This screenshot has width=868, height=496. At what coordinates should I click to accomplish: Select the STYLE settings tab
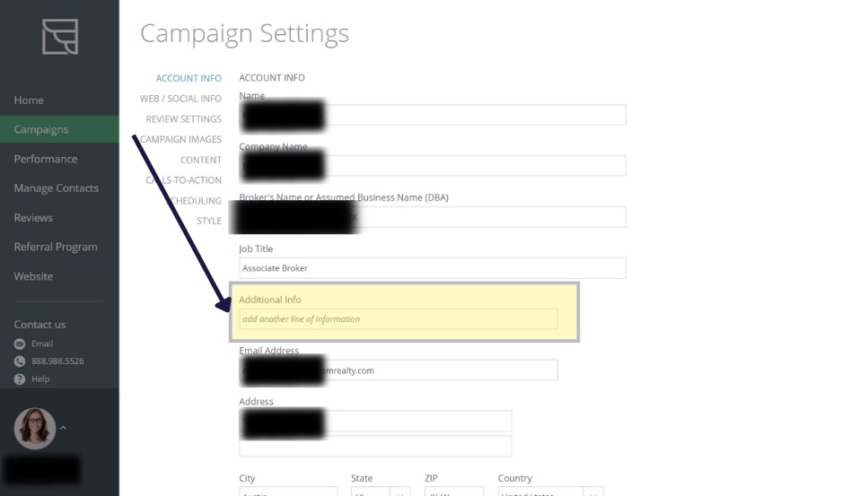(209, 221)
